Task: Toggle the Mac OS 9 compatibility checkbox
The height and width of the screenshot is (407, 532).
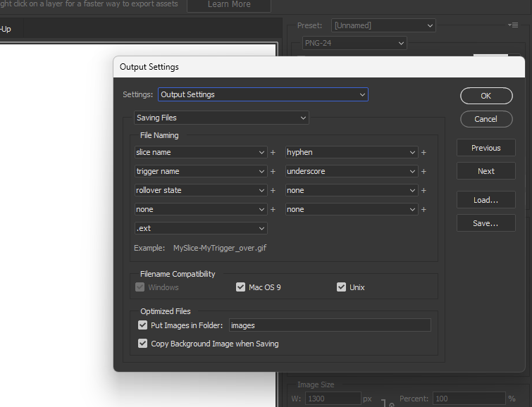Action: (241, 287)
